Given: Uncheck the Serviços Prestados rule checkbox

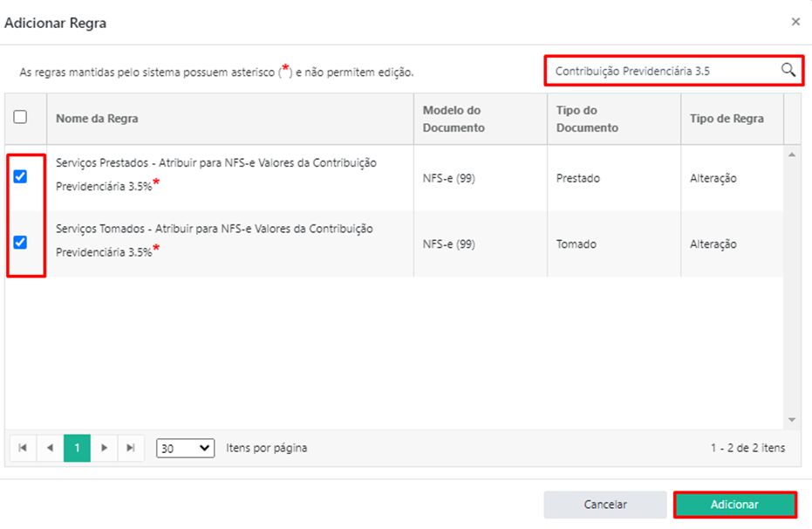Looking at the screenshot, I should 20,176.
